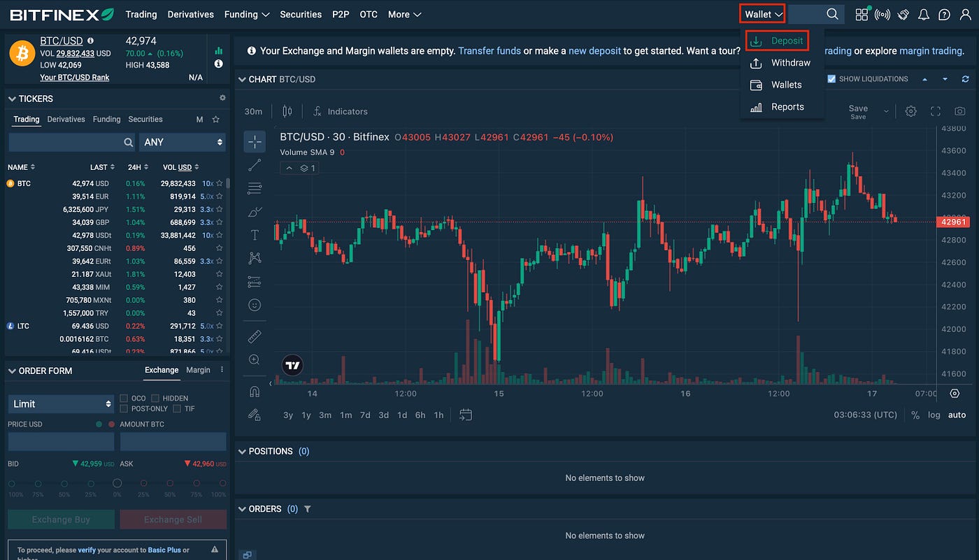Collapse the Positions panel

pos(242,451)
